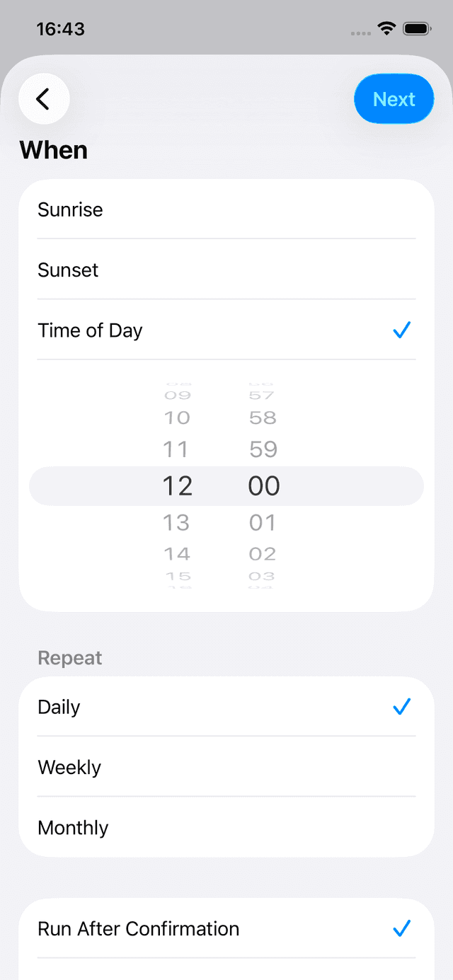Tap the checkmark beside Run After Confirmation
The height and width of the screenshot is (980, 453).
401,928
